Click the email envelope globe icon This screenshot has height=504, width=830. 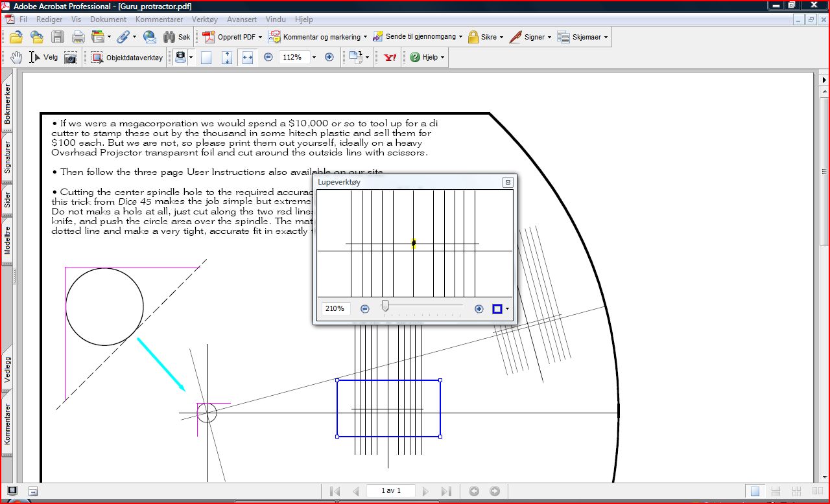click(x=150, y=37)
